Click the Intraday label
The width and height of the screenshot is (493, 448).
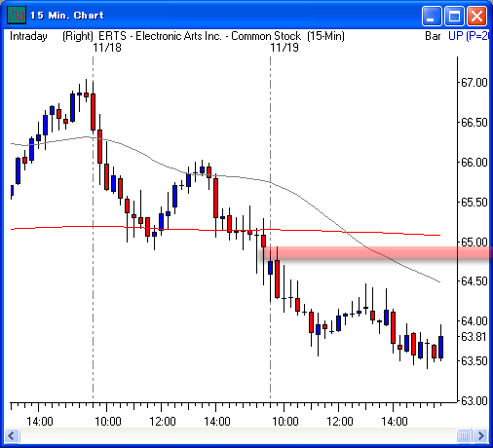[x=28, y=36]
